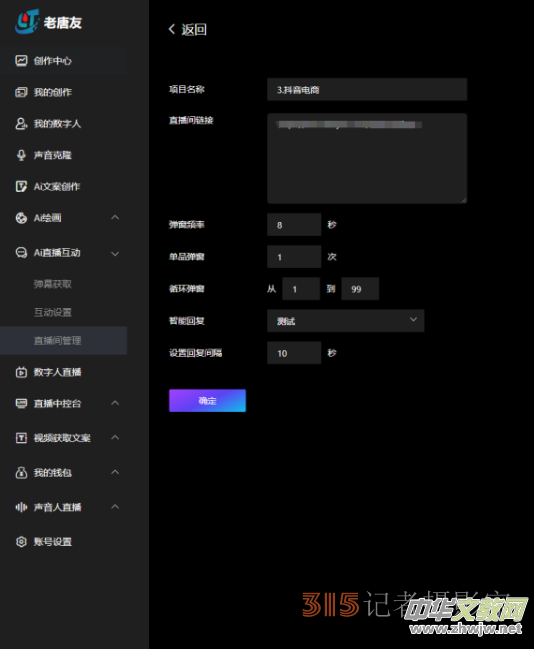Viewport: 534px width, 649px height.
Task: Go back via the 返回 link
Action: click(188, 29)
